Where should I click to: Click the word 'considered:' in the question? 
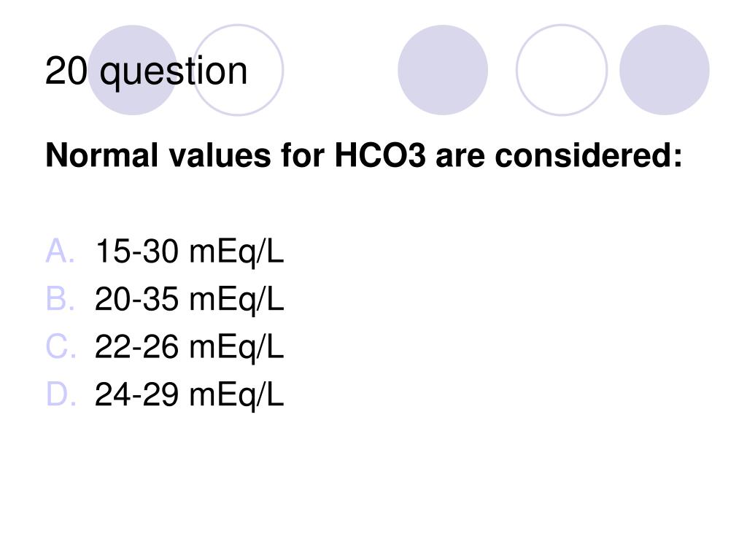coord(589,156)
